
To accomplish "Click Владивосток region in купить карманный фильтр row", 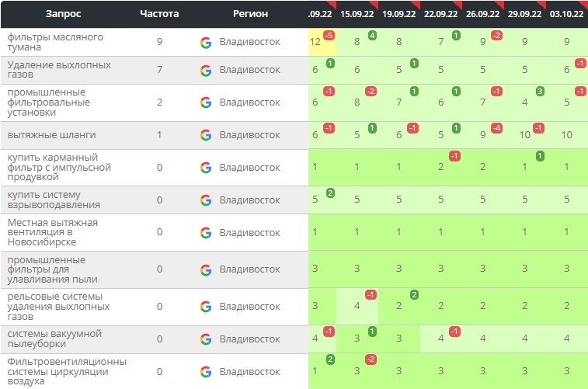I will click(249, 168).
